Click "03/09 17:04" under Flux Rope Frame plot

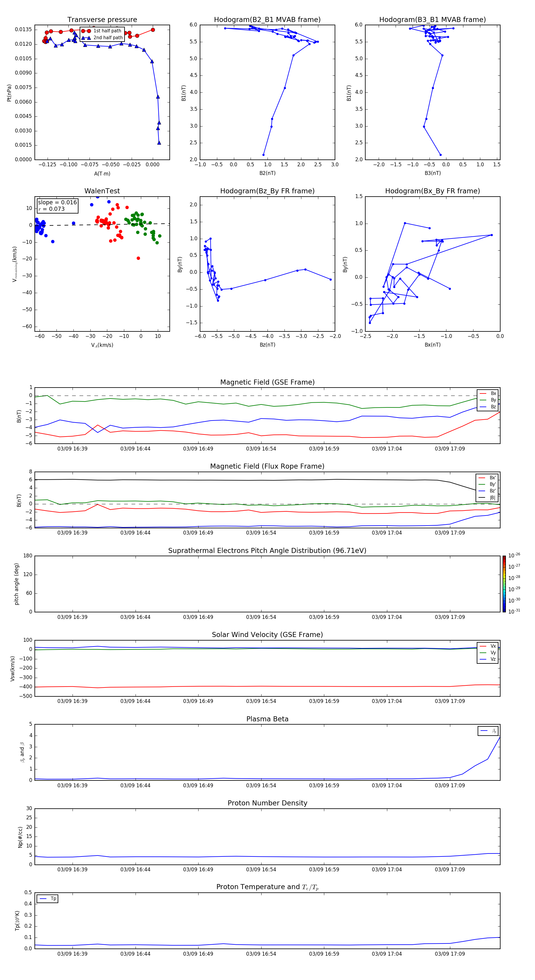coord(387,533)
